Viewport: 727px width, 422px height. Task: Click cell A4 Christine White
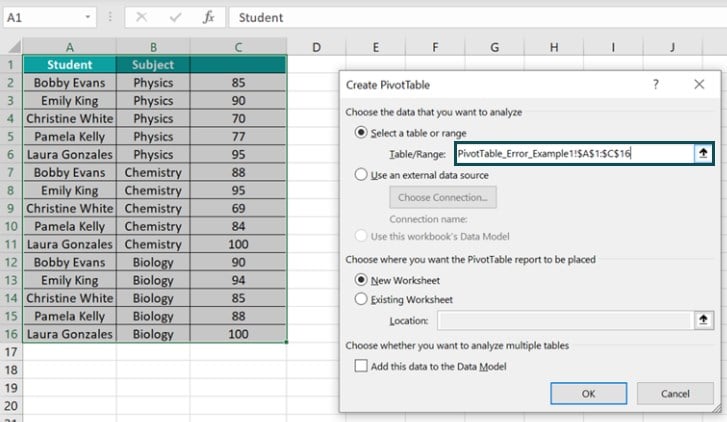pyautogui.click(x=70, y=118)
